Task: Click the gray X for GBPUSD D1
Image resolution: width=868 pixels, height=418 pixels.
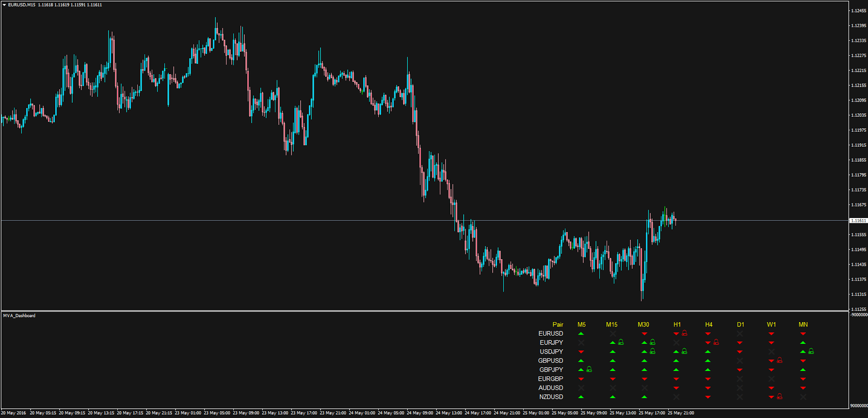Action: pos(739,361)
